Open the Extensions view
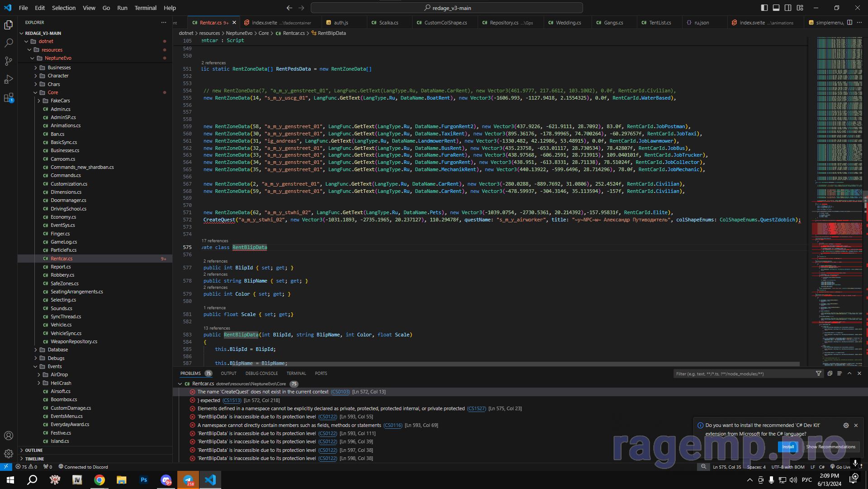The image size is (868, 489). pyautogui.click(x=9, y=98)
